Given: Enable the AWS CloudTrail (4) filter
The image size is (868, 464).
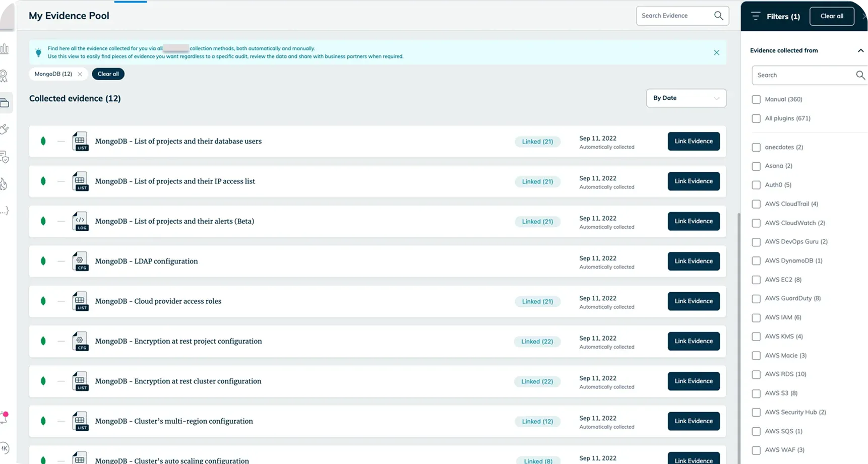Looking at the screenshot, I should point(756,204).
